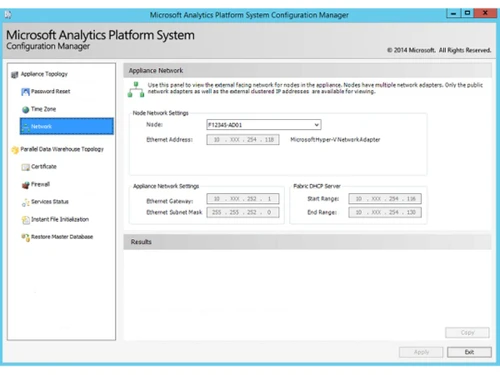Viewport: 500px width, 375px height.
Task: Click the Appliance Network header
Action: pos(307,71)
